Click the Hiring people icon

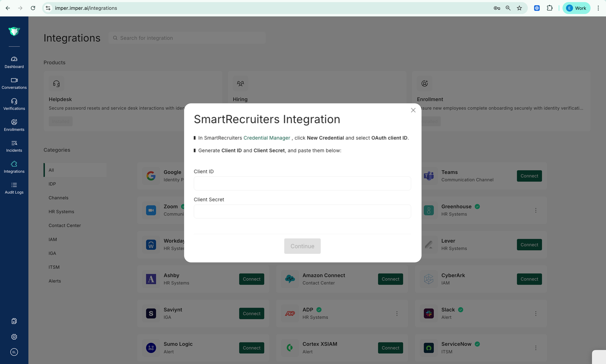pos(240,84)
